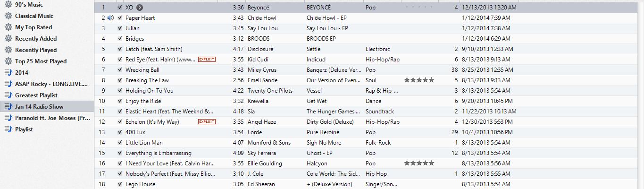Click gear icon next to Recently Added

8,39
